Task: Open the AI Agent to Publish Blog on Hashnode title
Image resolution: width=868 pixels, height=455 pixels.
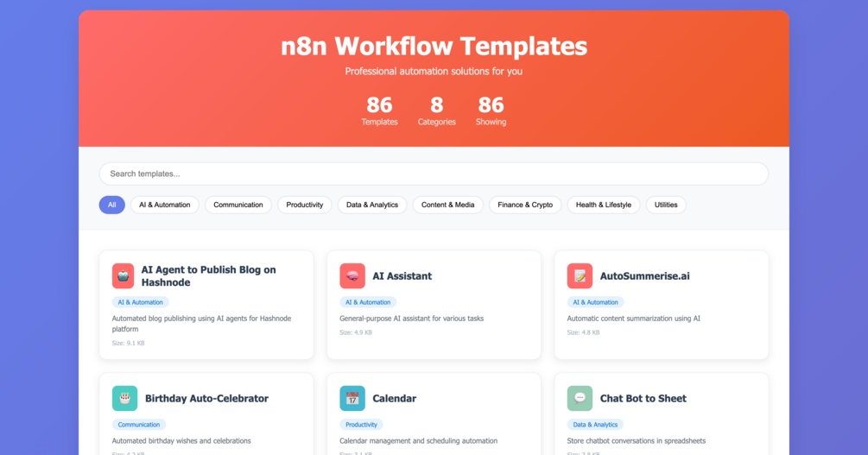Action: [209, 275]
